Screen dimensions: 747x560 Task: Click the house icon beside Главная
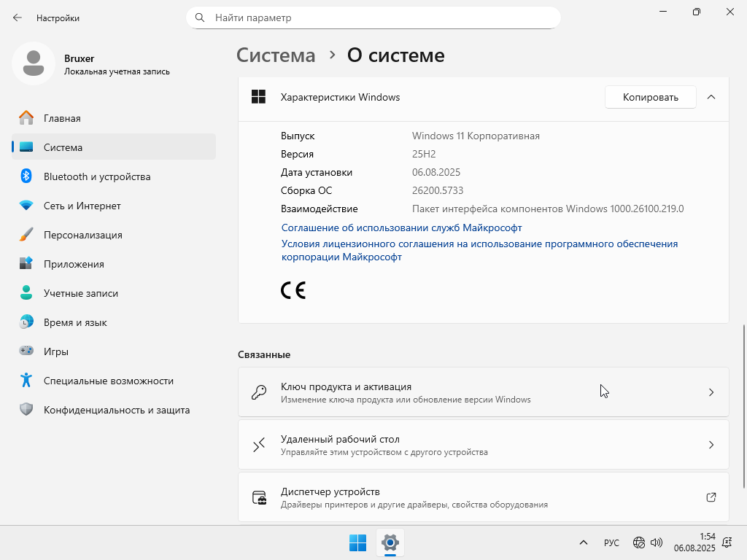[x=26, y=117]
